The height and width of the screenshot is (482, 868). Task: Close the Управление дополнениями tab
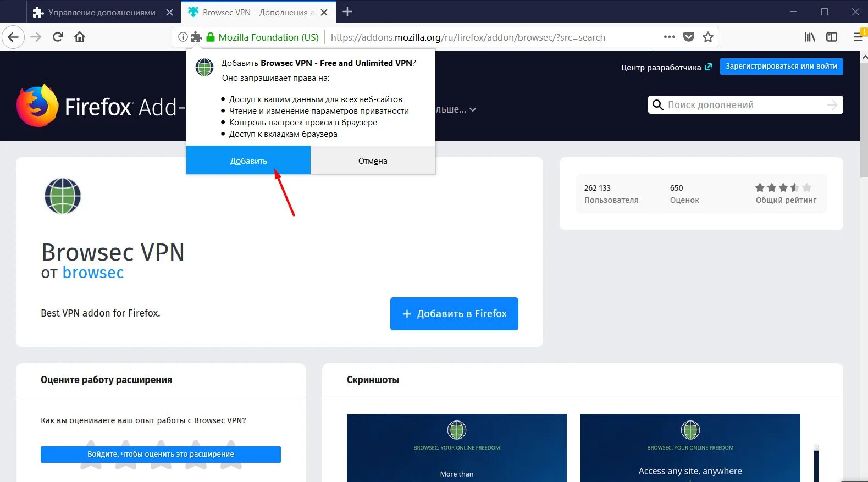[170, 12]
